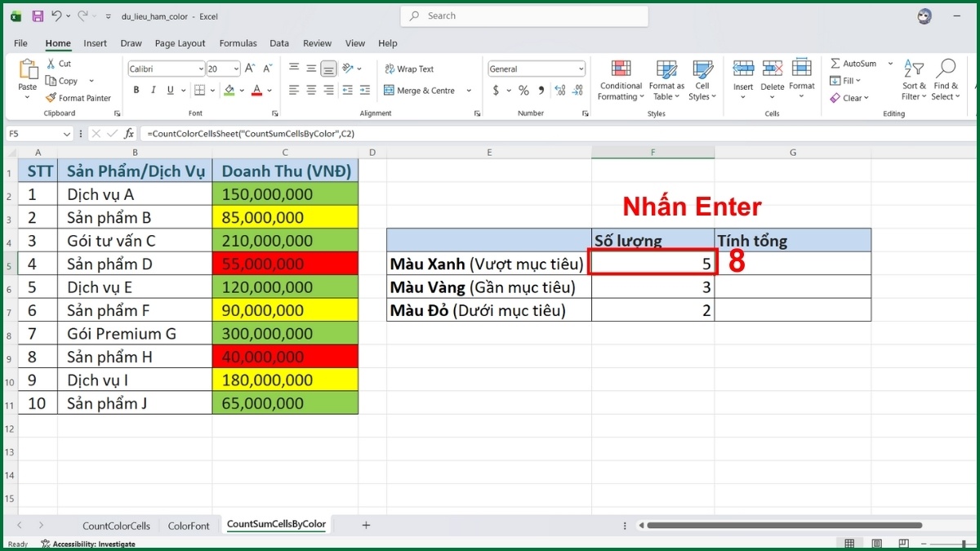Click the Save icon in title bar
The height and width of the screenshot is (551, 980).
pos(38,16)
